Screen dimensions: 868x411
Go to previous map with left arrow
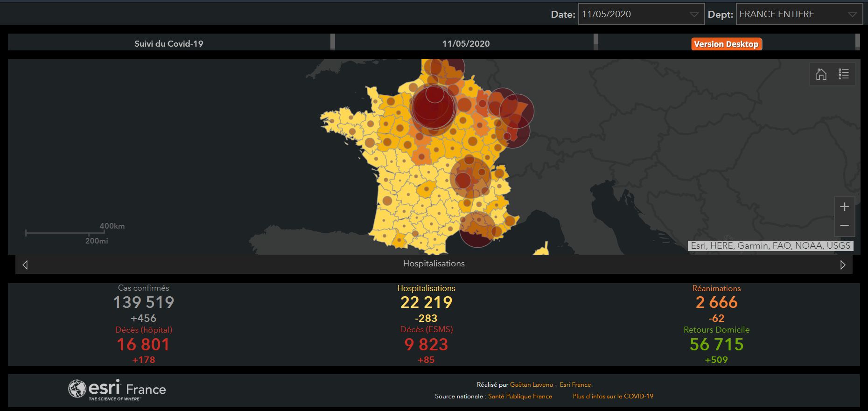(25, 265)
